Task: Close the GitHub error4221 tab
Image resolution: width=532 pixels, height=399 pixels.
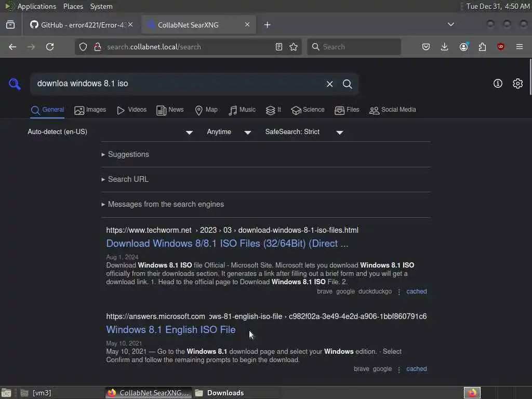Action: [x=130, y=25]
